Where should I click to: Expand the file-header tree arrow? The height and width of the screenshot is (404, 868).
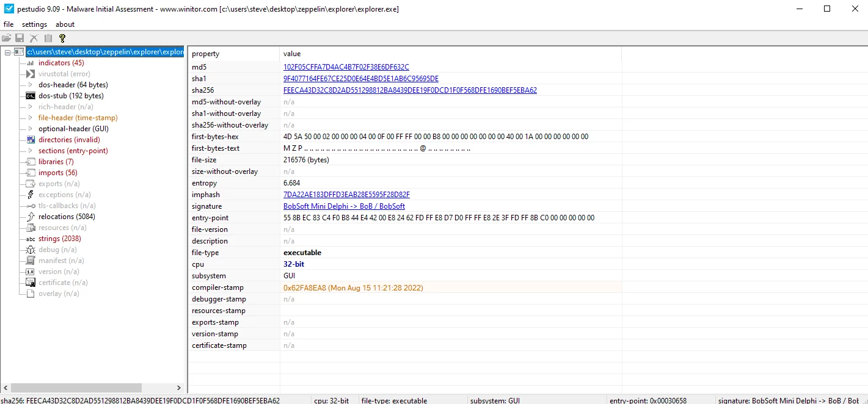tap(30, 118)
